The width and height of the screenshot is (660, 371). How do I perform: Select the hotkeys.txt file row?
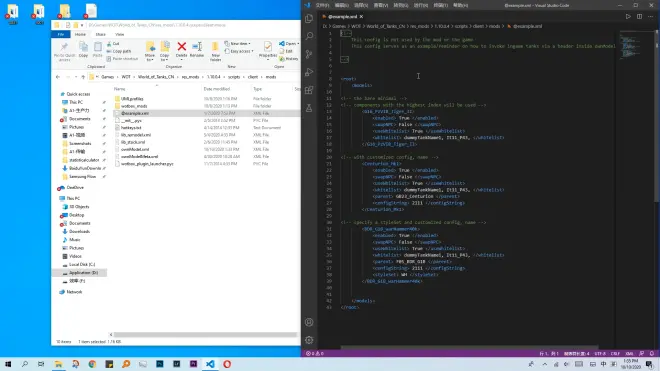pyautogui.click(x=206, y=128)
